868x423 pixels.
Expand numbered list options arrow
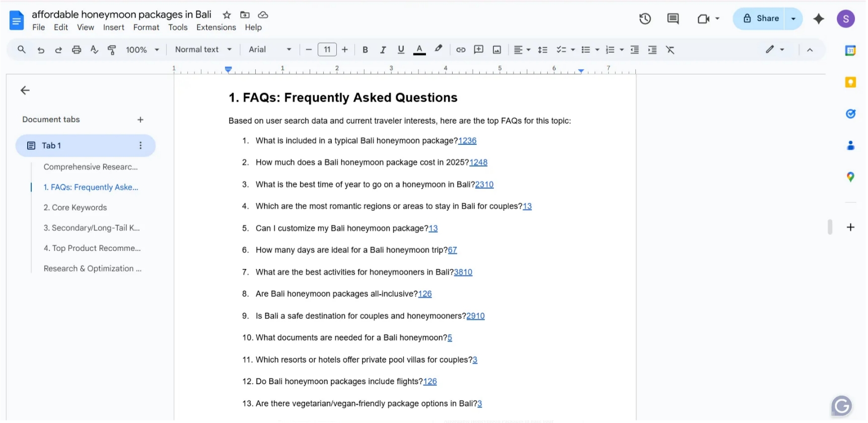pyautogui.click(x=622, y=49)
